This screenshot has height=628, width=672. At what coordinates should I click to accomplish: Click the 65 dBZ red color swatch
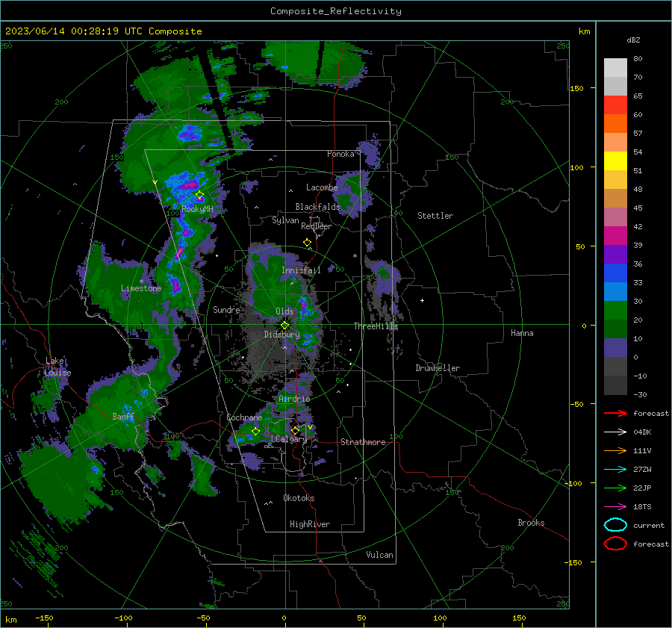pyautogui.click(x=615, y=105)
